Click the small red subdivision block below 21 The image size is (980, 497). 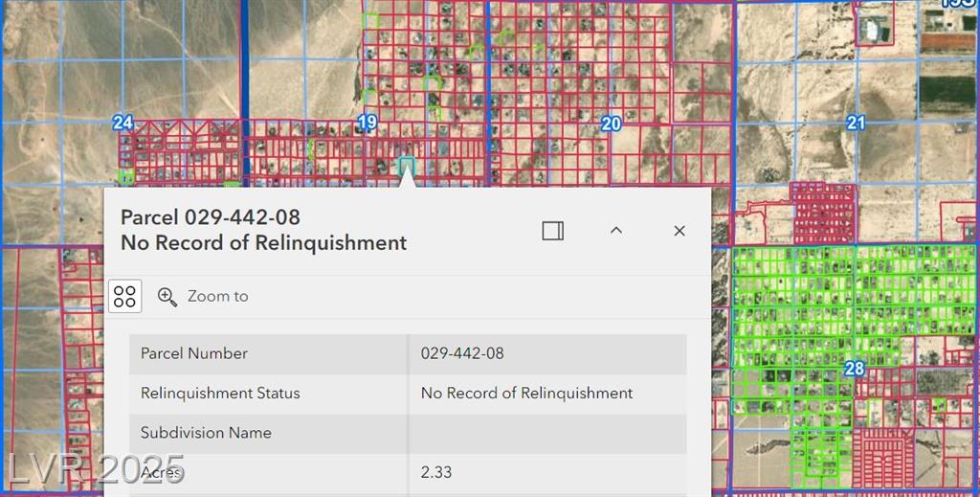point(824,214)
